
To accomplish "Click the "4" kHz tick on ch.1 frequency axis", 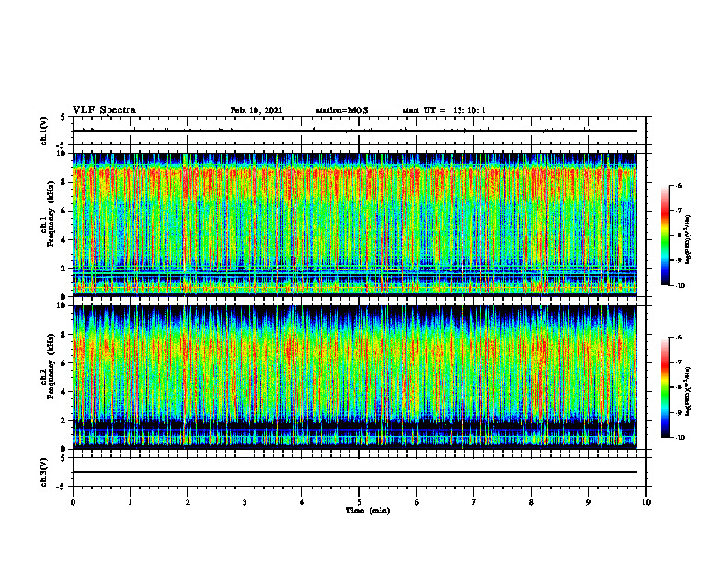I will click(x=64, y=240).
